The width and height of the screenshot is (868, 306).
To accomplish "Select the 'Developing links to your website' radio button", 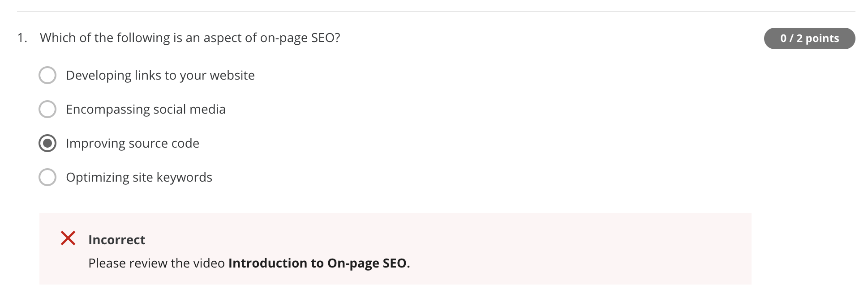I will coord(47,75).
